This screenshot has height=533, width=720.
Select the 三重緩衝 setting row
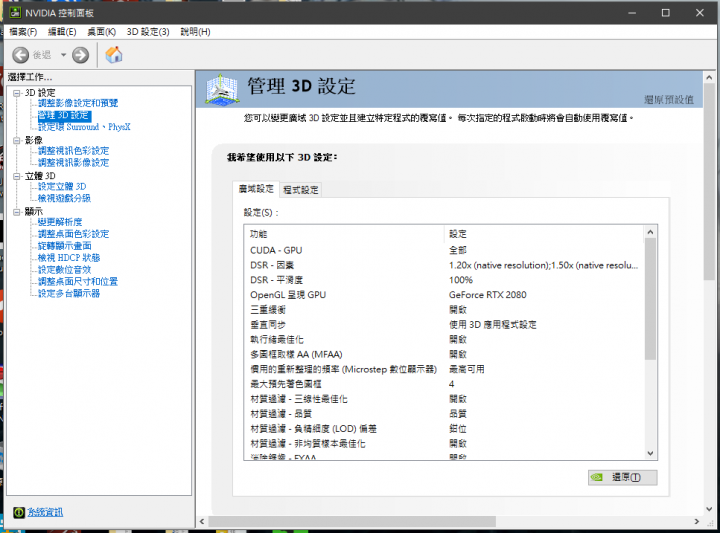tap(444, 310)
